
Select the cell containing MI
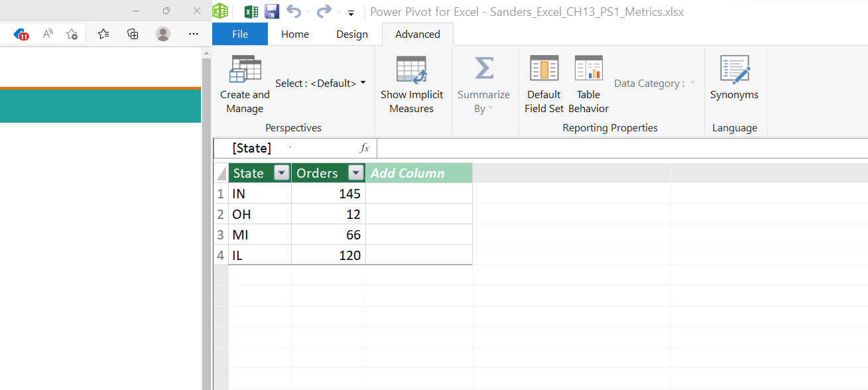(260, 235)
